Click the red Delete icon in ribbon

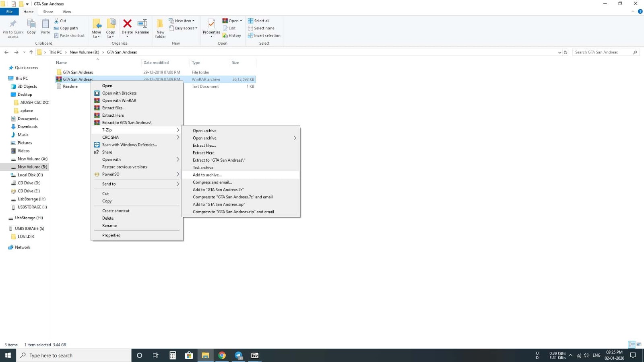click(127, 24)
